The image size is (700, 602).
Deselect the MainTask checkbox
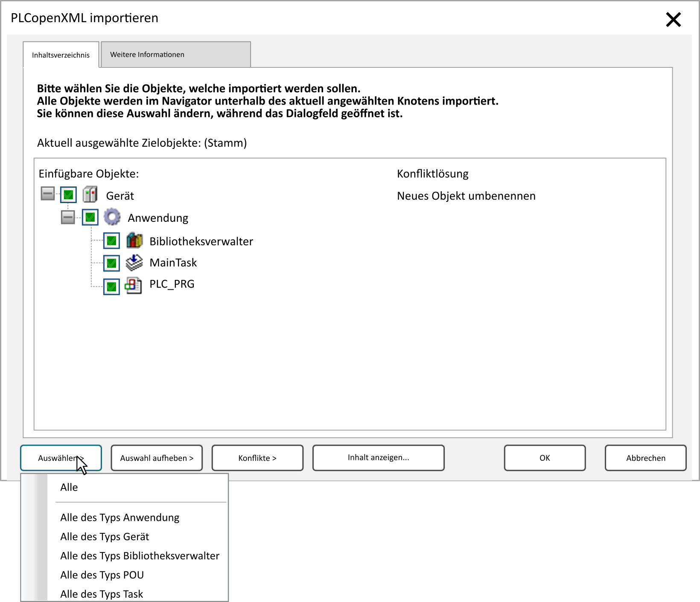[x=111, y=263]
